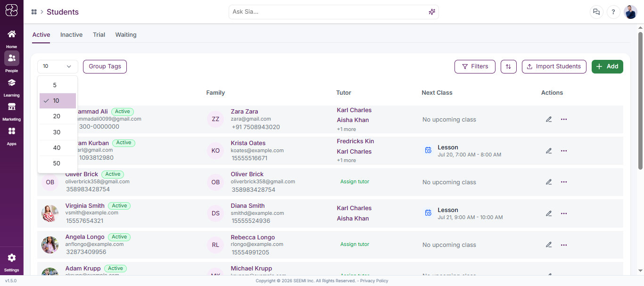The height and width of the screenshot is (286, 644).
Task: Click the Sia sparkle icon
Action: (x=432, y=12)
